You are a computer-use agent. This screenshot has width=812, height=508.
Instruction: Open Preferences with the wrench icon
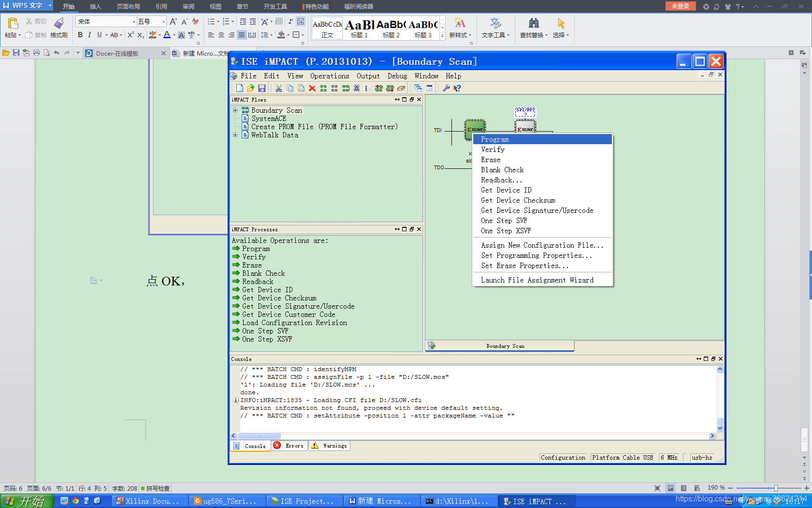[x=446, y=88]
